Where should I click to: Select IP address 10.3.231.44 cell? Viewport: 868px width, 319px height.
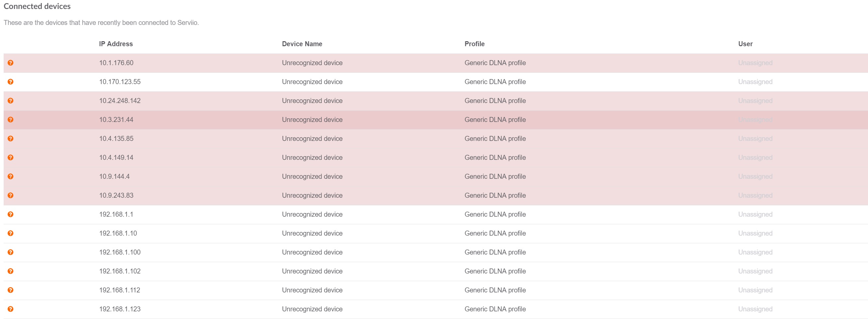coord(116,120)
